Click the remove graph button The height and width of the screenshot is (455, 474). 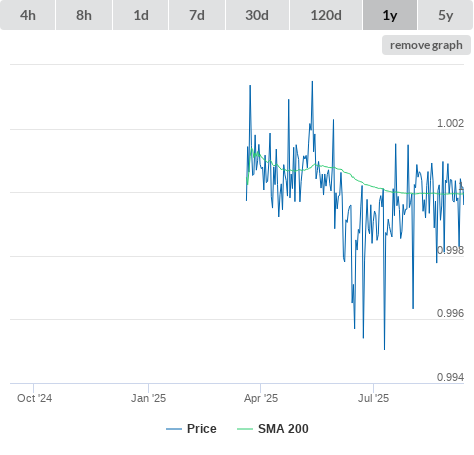click(x=426, y=45)
